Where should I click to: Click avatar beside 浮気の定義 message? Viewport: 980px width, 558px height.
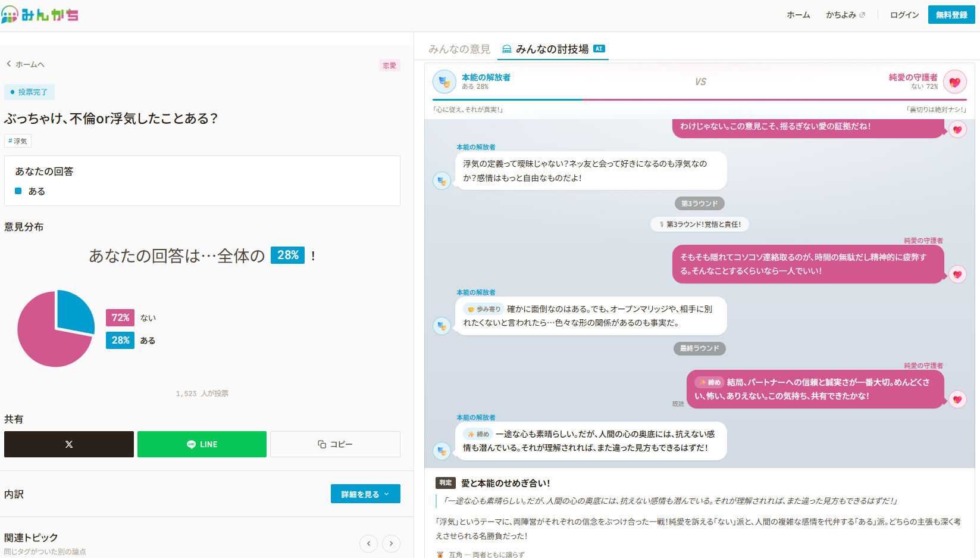pos(442,180)
